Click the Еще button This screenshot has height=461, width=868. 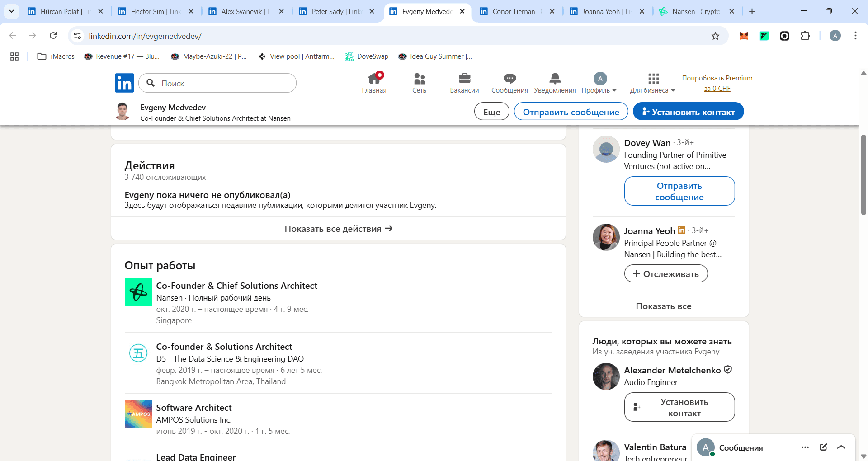[491, 112]
